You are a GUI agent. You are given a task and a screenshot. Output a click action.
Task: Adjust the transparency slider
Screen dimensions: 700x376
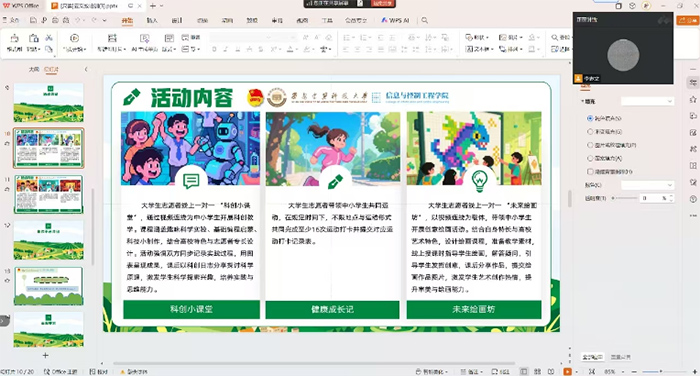pyautogui.click(x=625, y=198)
